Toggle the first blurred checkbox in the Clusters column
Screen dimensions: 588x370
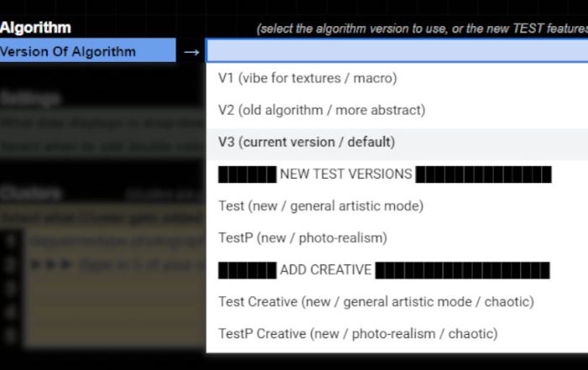click(10, 242)
